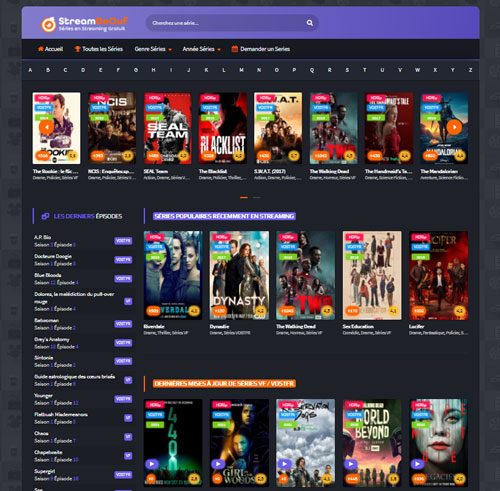The width and height of the screenshot is (500, 491).
Task: Select the second carousel page indicator
Action: pyautogui.click(x=256, y=197)
